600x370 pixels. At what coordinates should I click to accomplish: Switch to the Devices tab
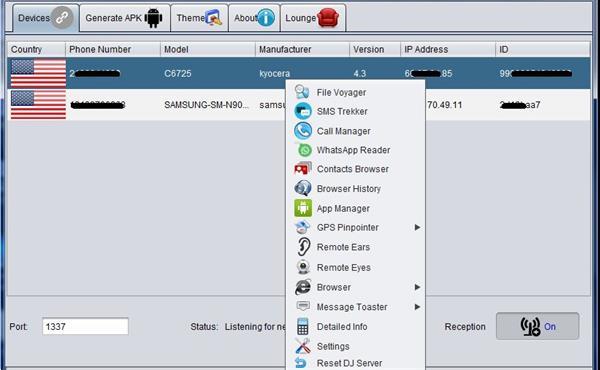pyautogui.click(x=46, y=18)
